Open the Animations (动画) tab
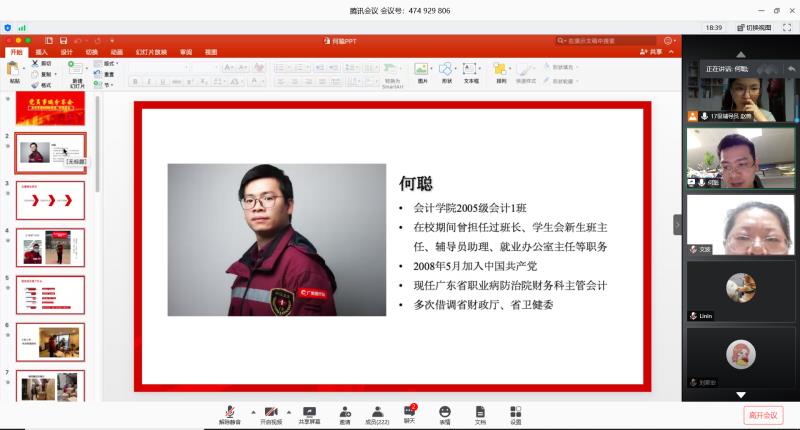Image resolution: width=800 pixels, height=430 pixels. click(x=117, y=52)
